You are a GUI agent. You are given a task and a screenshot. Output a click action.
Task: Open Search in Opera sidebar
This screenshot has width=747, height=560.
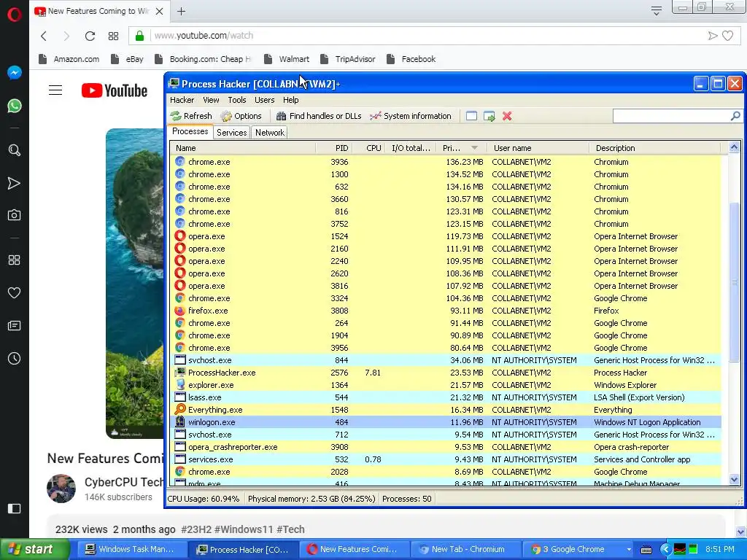click(x=15, y=150)
